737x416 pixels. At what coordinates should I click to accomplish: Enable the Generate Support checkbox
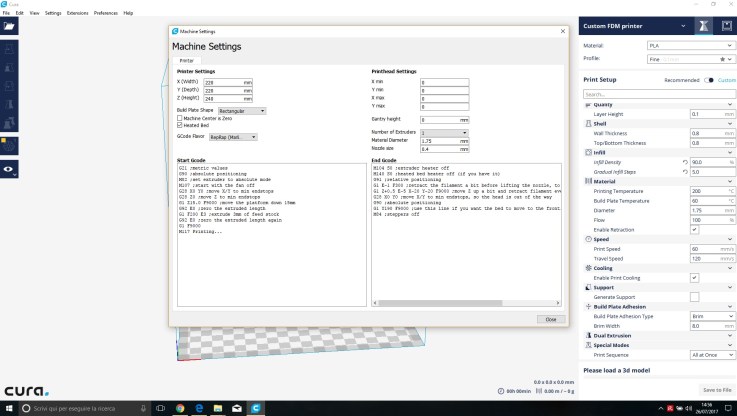pyautogui.click(x=694, y=297)
